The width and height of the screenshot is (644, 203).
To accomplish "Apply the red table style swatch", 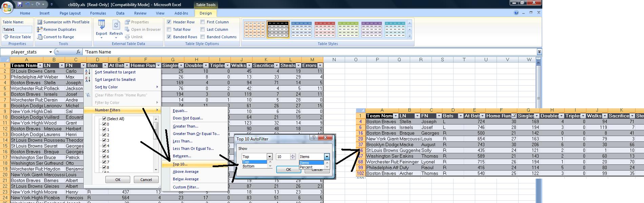I will pos(325,29).
